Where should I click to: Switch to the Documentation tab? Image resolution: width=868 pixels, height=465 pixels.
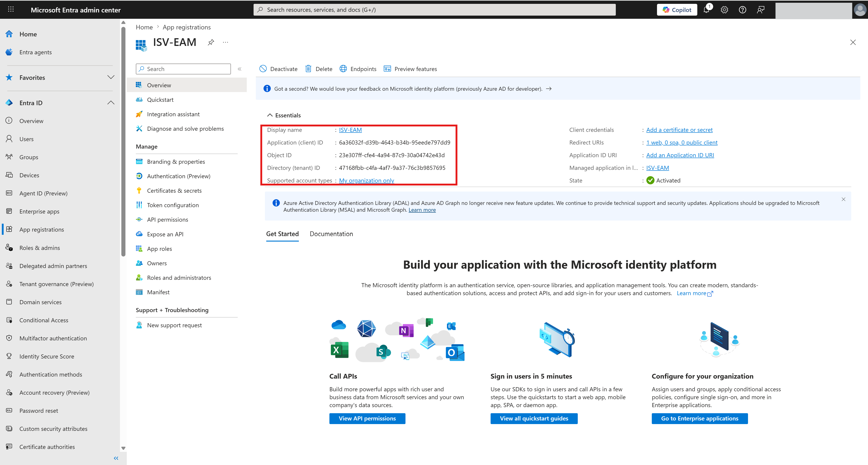331,234
